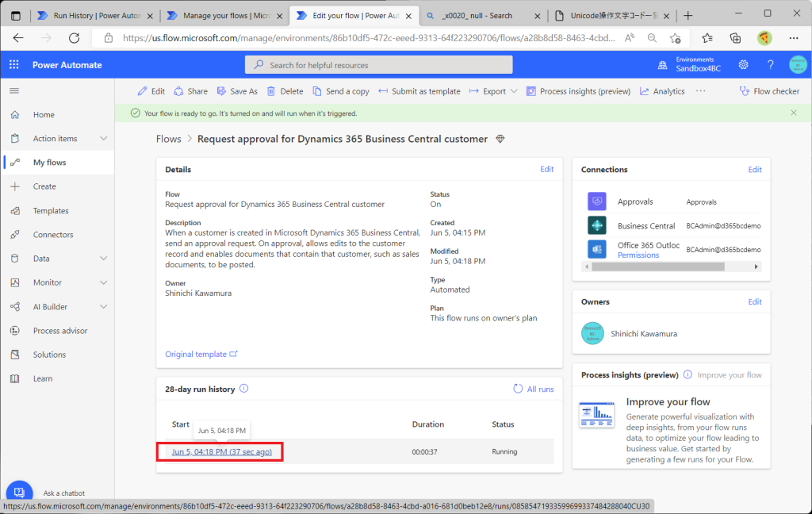
Task: Edit the Connections section
Action: [x=755, y=170]
